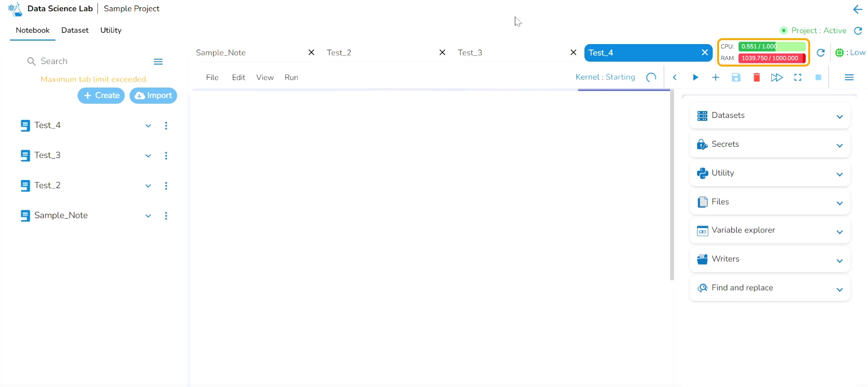The width and height of the screenshot is (868, 387).
Task: Open Test_4 notebook from sidebar list
Action: point(48,125)
